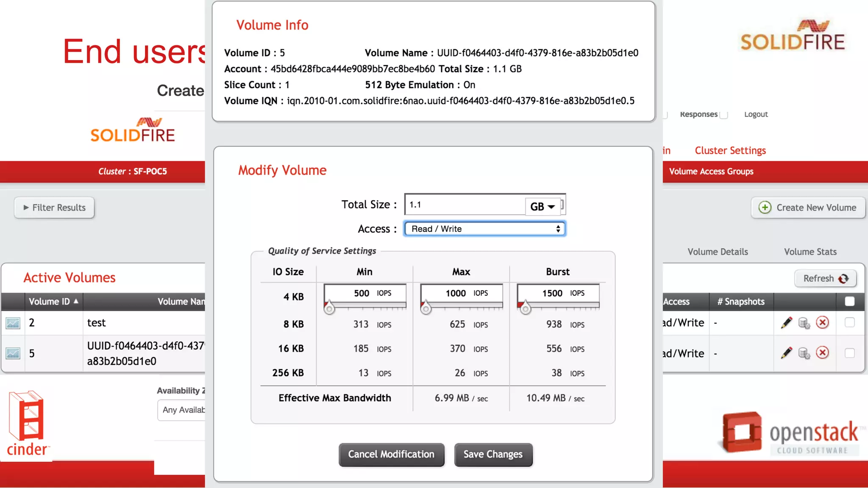Click the snapshot database icon in second row

(x=804, y=353)
